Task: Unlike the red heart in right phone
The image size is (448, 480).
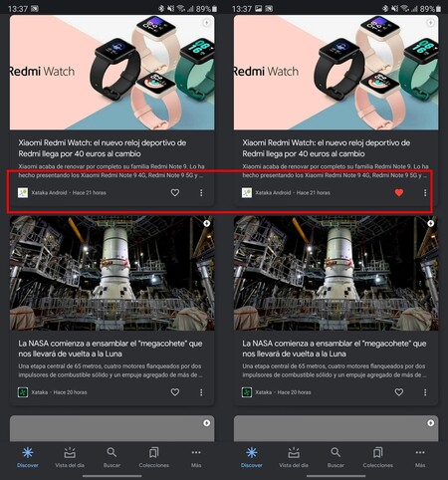Action: (x=399, y=192)
